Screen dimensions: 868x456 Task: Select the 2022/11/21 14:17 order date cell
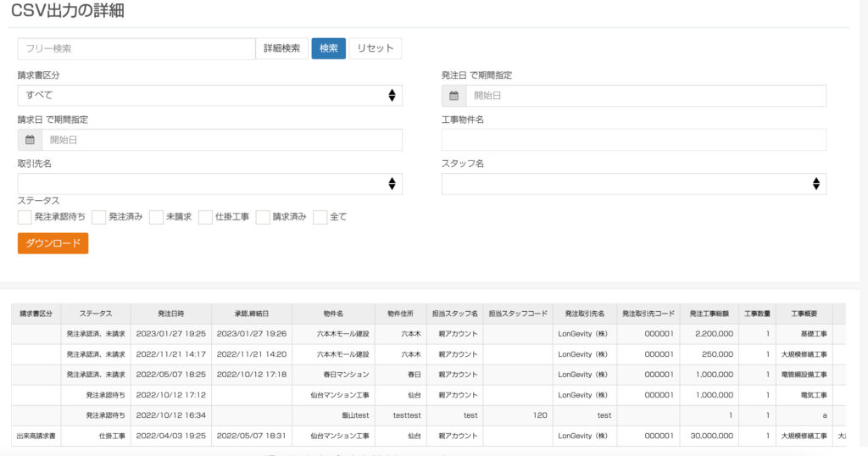coord(171,355)
